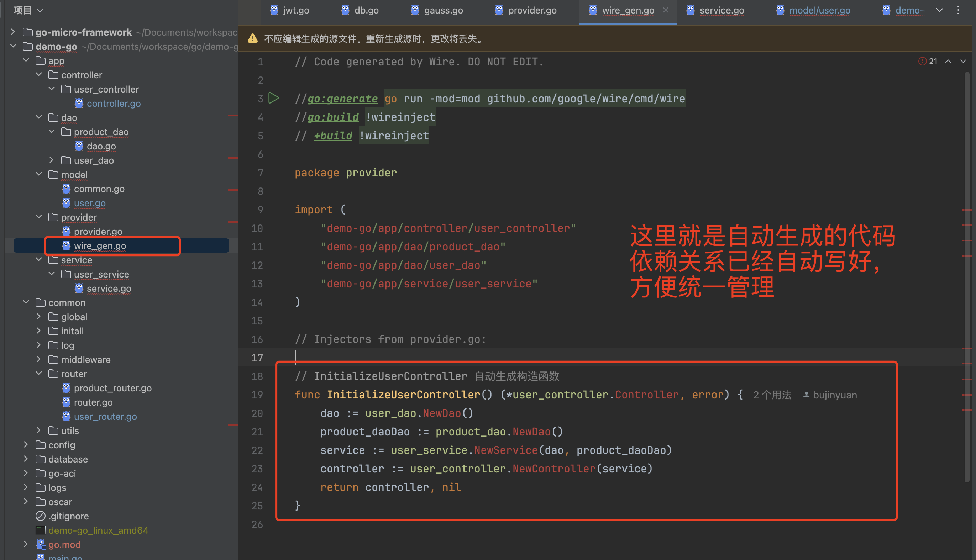Screen dimensions: 976x560
Task: Close the wire_gen.go tab
Action: [666, 10]
